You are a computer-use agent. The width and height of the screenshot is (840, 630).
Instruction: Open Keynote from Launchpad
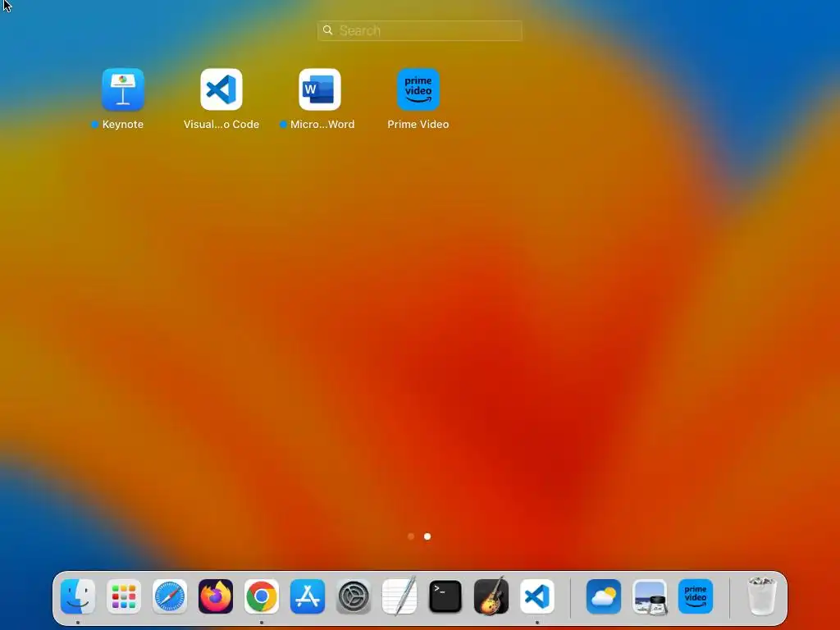123,89
